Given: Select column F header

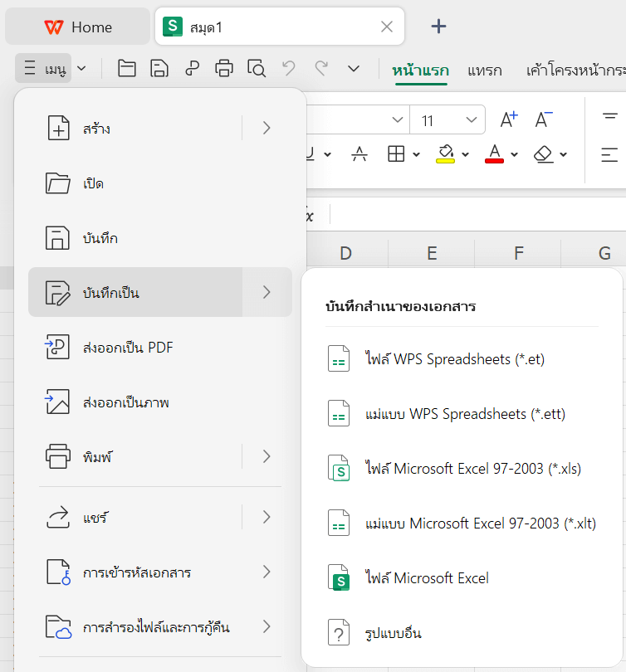Looking at the screenshot, I should [518, 253].
